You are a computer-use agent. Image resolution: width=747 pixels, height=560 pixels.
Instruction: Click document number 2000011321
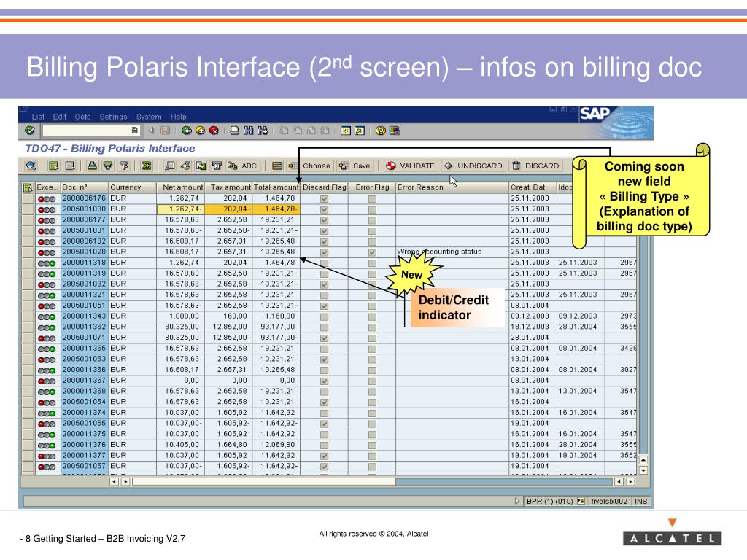click(x=85, y=295)
